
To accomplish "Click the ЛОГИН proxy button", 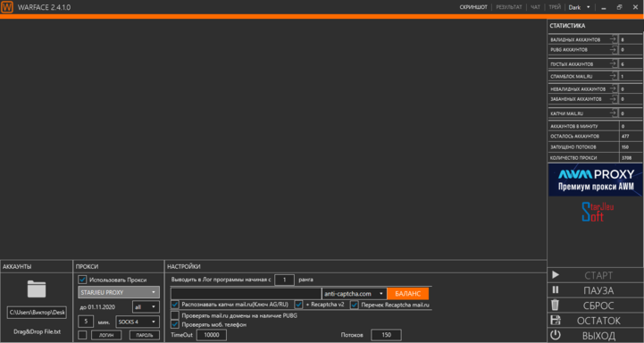I will pos(106,335).
